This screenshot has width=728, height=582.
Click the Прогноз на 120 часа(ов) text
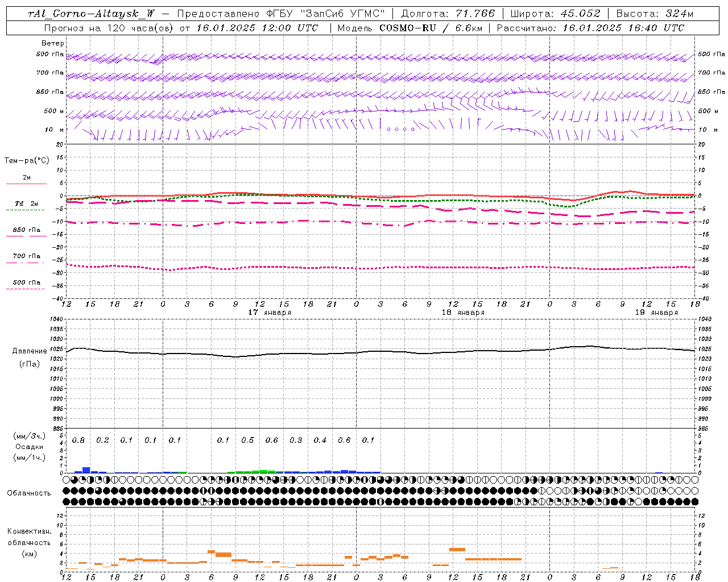coord(110,28)
